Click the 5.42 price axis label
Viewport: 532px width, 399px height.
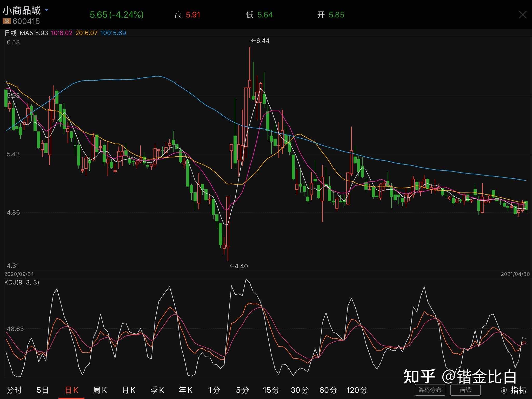coord(13,154)
